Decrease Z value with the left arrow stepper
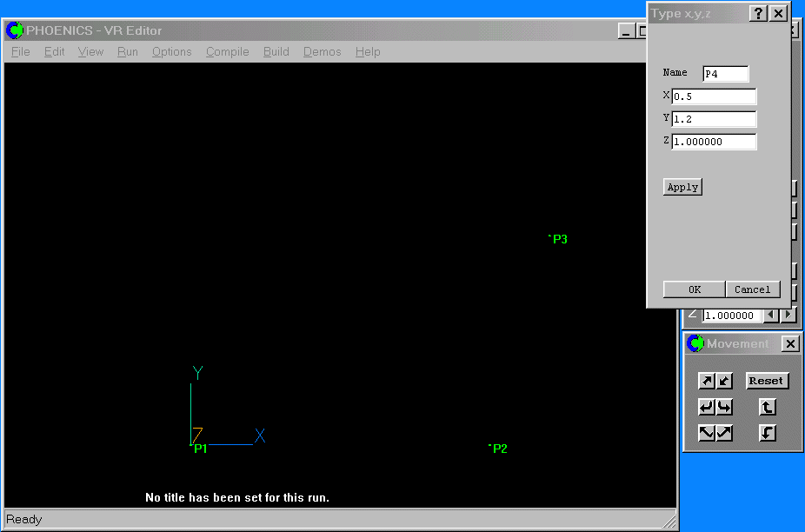 pos(772,315)
